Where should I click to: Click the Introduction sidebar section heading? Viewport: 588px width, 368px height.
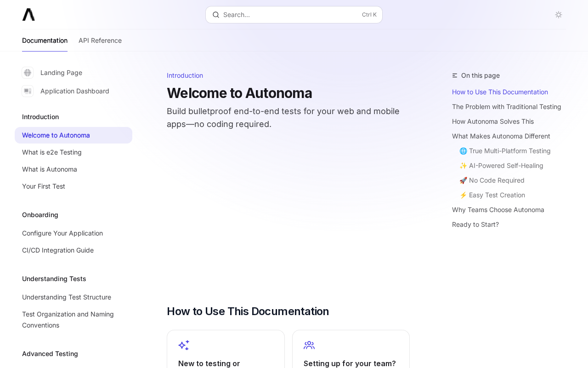tap(40, 117)
